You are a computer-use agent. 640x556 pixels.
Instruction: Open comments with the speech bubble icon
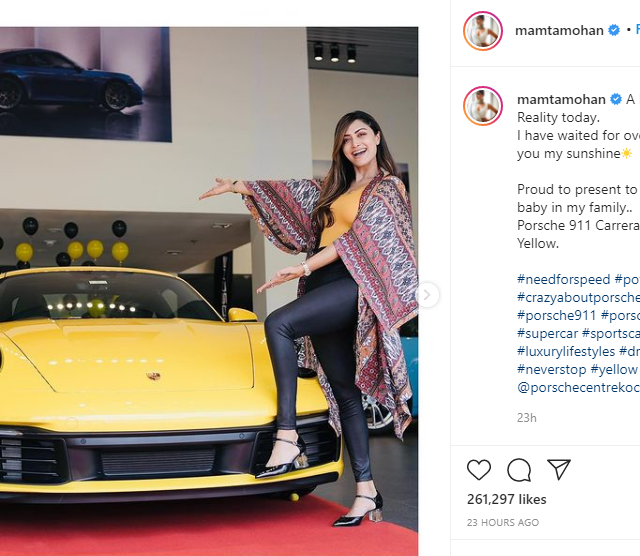pos(519,470)
